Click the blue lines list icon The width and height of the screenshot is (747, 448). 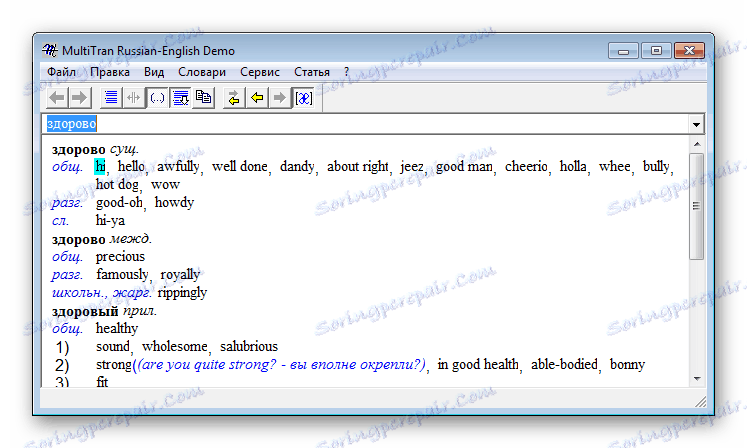[x=111, y=98]
